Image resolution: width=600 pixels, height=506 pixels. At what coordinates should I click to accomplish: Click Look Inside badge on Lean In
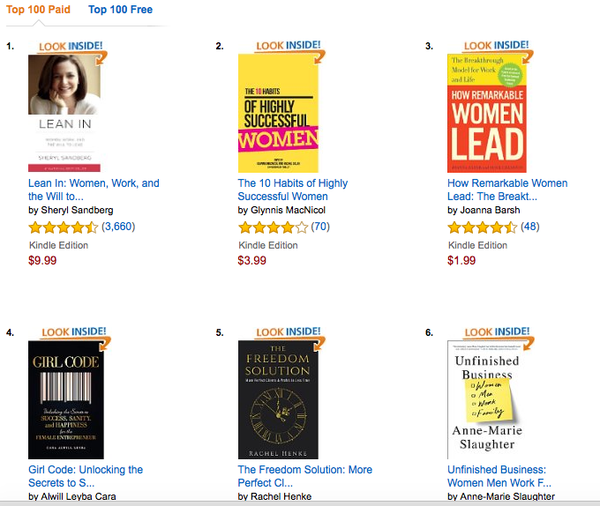pyautogui.click(x=72, y=46)
